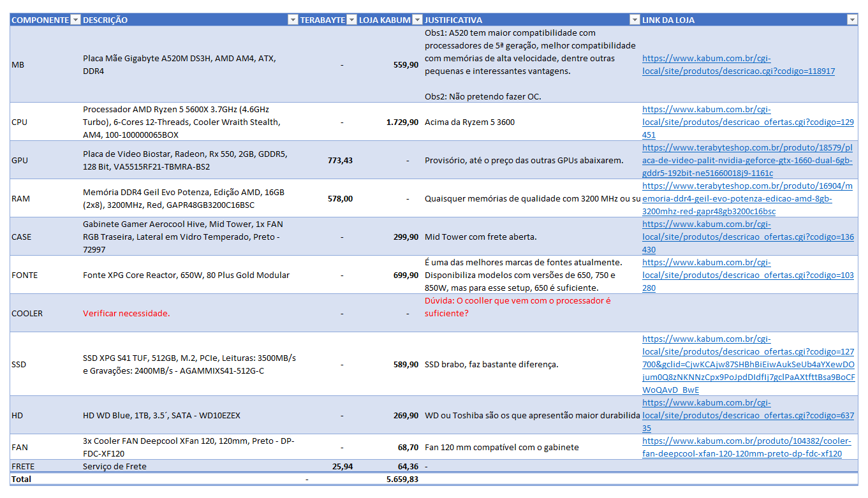Select the 64,36 freight cell
868x498 pixels.
[x=390, y=466]
